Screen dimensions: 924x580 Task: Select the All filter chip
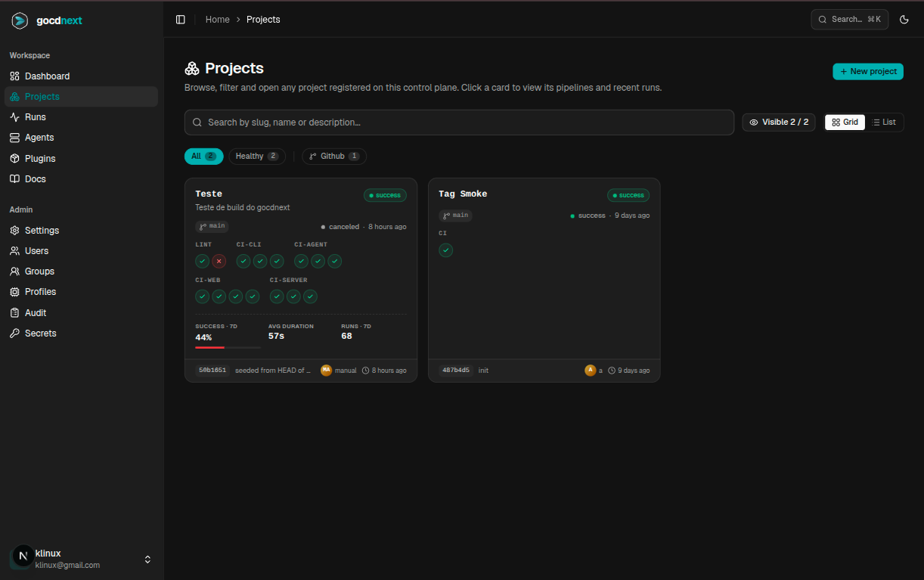[204, 157]
